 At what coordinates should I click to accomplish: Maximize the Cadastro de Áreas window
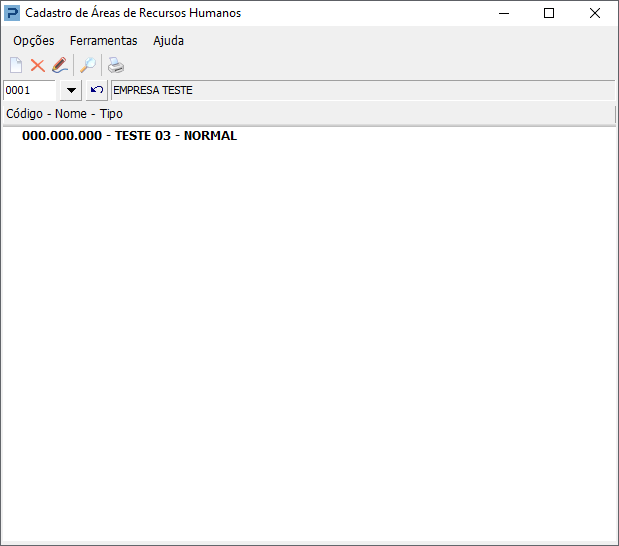(x=549, y=13)
